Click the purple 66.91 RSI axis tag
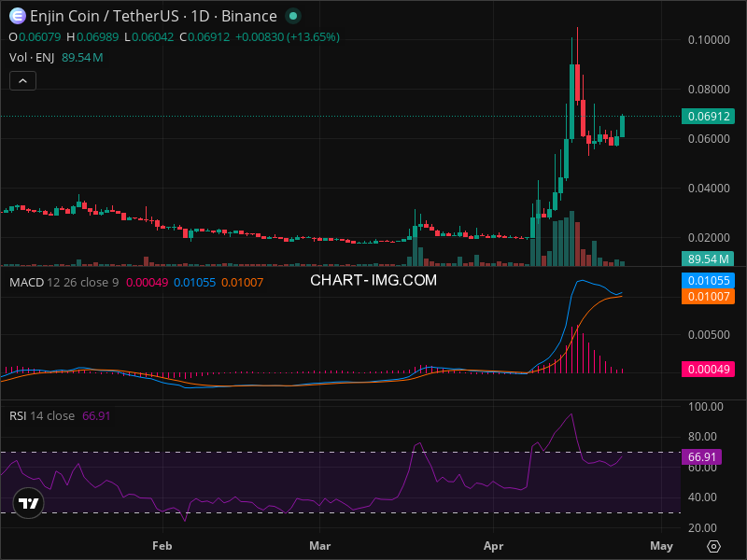 702,457
